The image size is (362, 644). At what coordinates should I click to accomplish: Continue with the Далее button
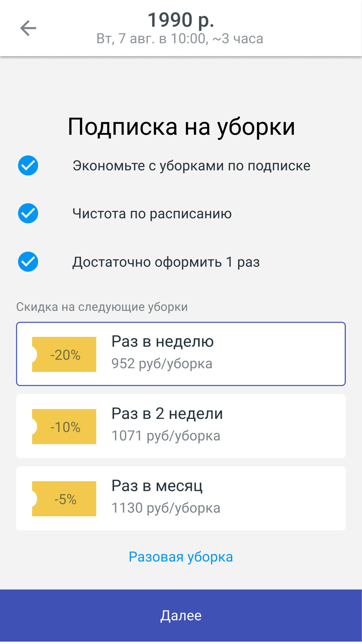[181, 615]
